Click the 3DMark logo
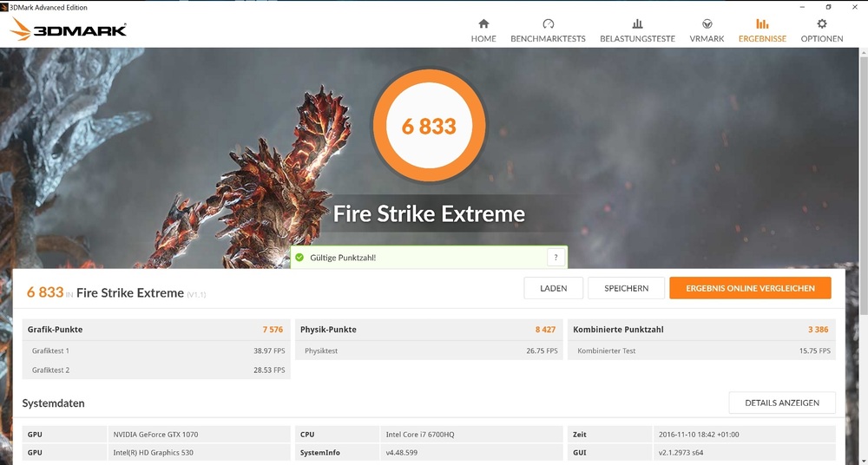 tap(69, 30)
